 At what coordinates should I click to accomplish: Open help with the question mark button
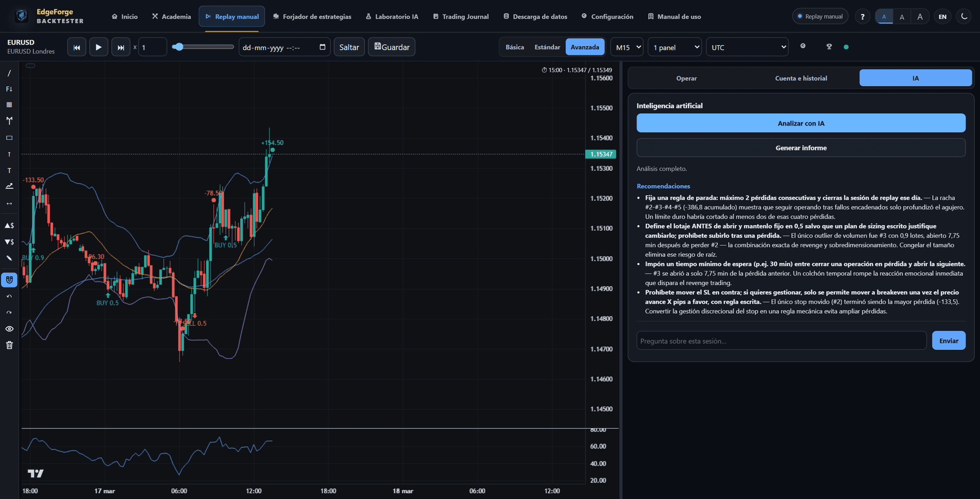(862, 16)
